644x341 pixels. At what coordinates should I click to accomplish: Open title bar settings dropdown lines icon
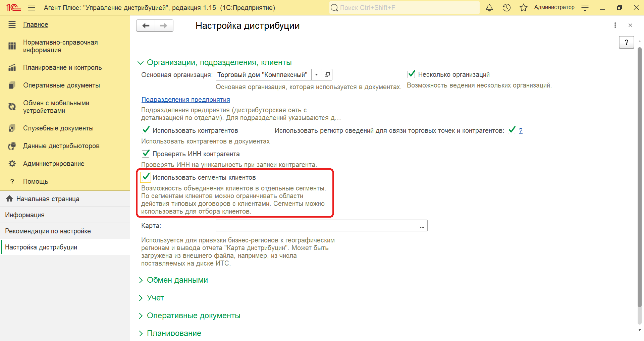[585, 7]
